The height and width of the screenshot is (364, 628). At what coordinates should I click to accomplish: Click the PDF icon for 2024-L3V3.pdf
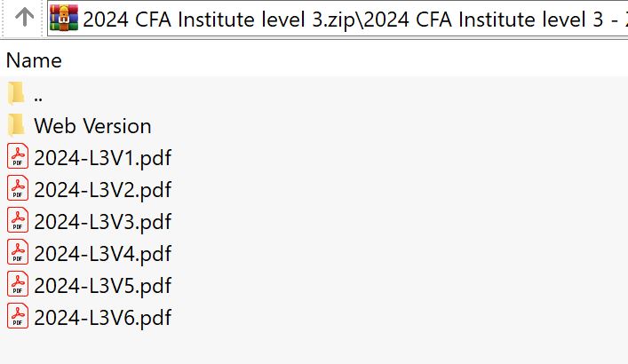pyautogui.click(x=17, y=221)
